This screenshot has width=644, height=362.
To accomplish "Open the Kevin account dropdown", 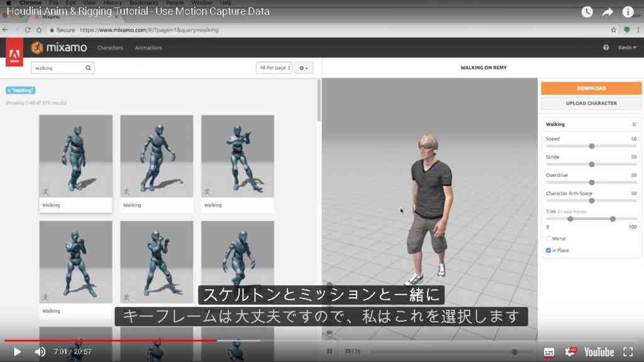I will coord(627,48).
